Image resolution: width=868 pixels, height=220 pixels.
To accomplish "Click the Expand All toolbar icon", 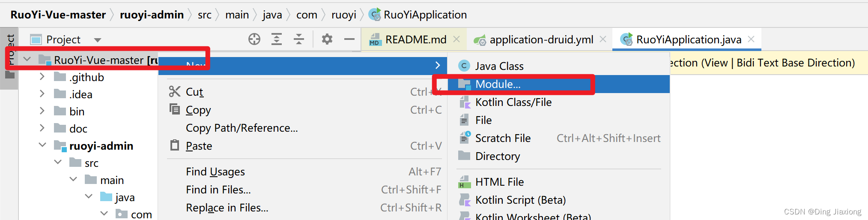I will [277, 39].
